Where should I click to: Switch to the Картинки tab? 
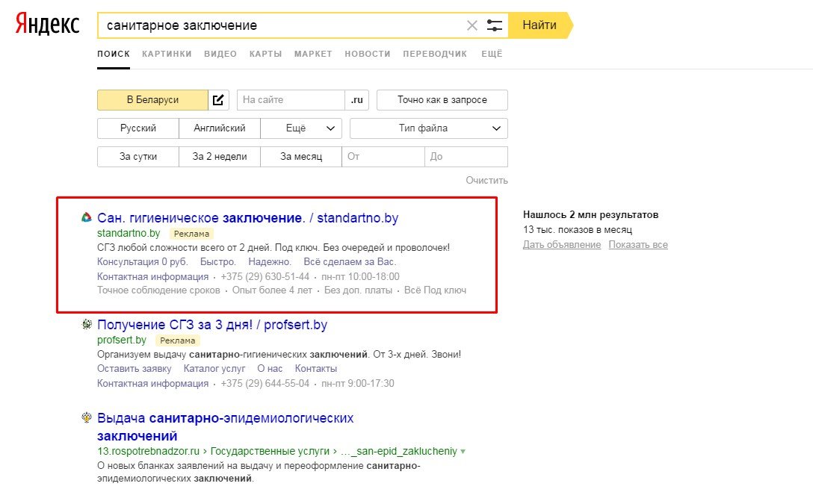tap(167, 54)
